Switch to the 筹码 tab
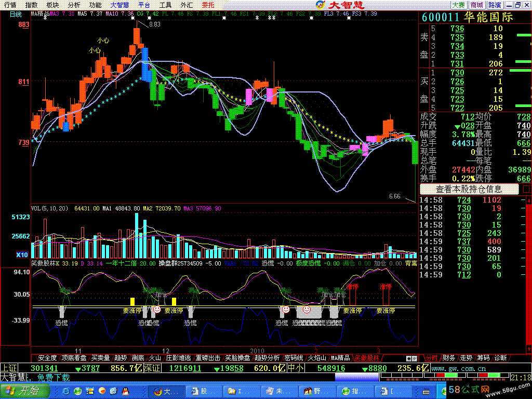The height and width of the screenshot is (399, 532). 484,358
